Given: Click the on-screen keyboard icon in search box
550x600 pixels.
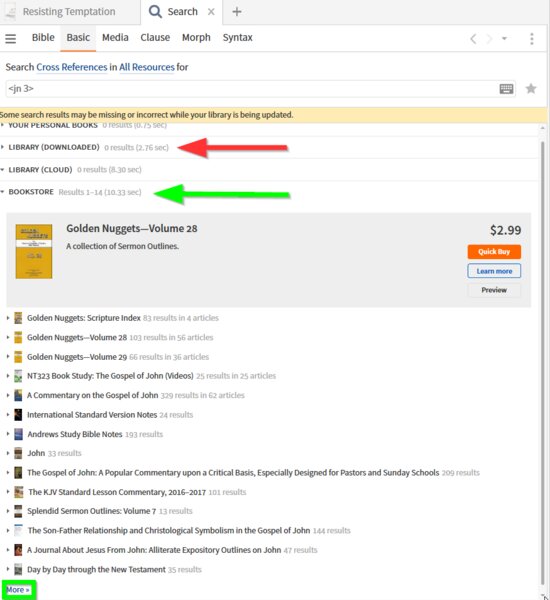Looking at the screenshot, I should 506,89.
